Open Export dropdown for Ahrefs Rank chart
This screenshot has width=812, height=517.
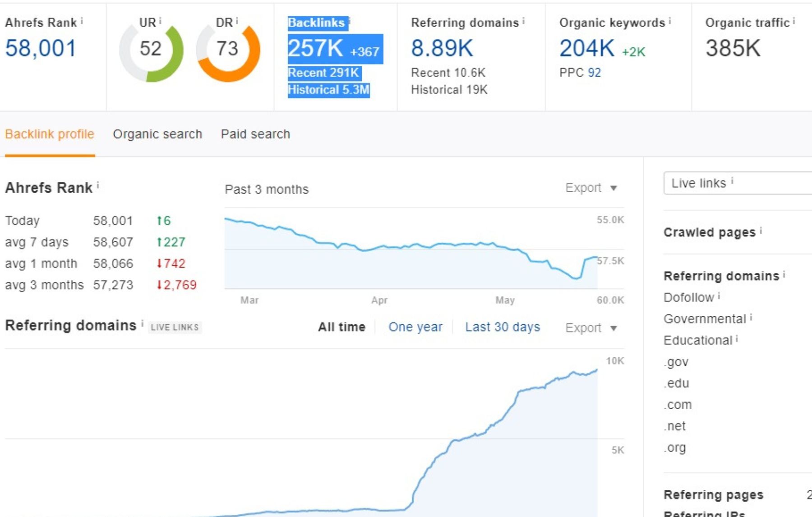click(x=591, y=188)
